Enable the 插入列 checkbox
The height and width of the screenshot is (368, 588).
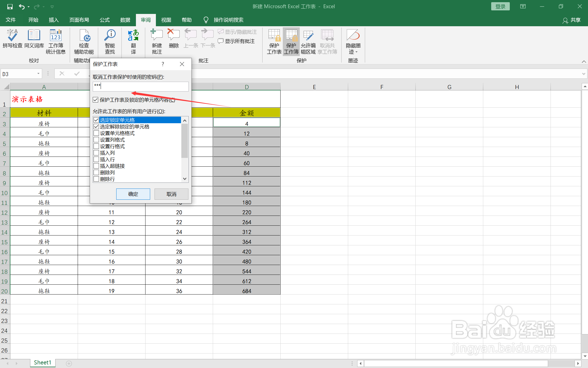(x=96, y=153)
